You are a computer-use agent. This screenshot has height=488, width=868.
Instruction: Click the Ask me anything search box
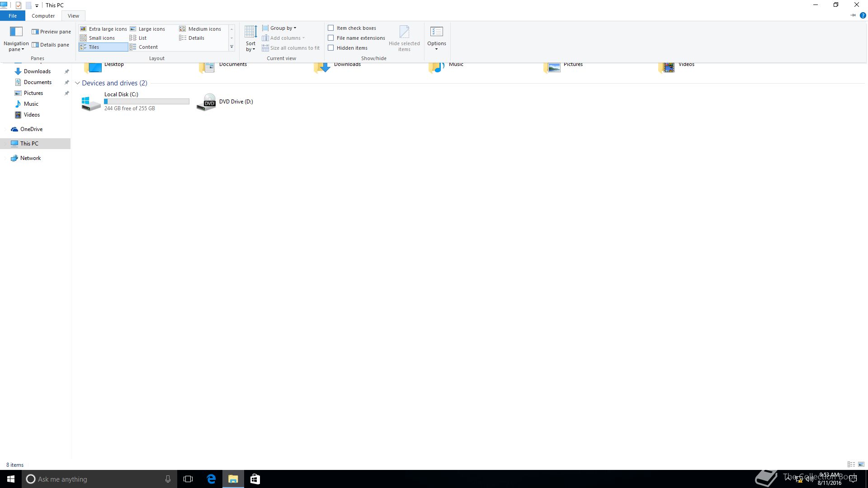click(99, 479)
